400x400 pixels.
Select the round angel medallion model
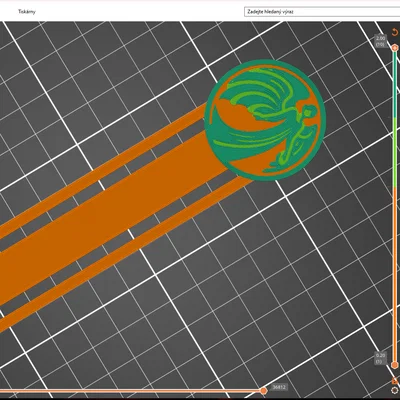click(265, 120)
